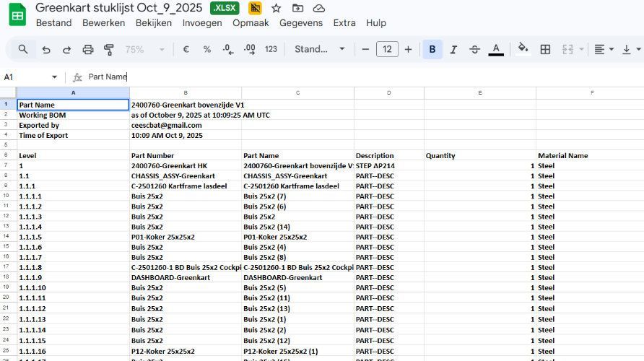This screenshot has width=644, height=361.
Task: Open the text color picker
Action: click(x=496, y=49)
